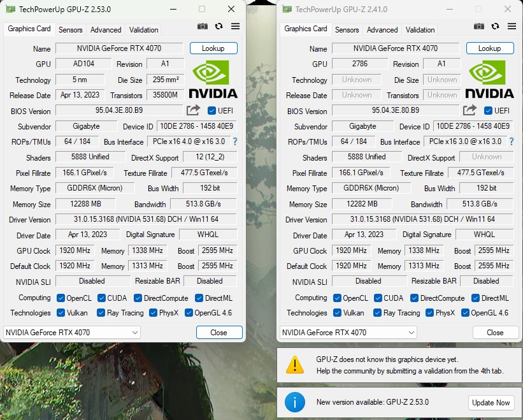Switch to Advanced tab in GPU-Z 2.41.0
523x420 pixels.
[x=382, y=30]
